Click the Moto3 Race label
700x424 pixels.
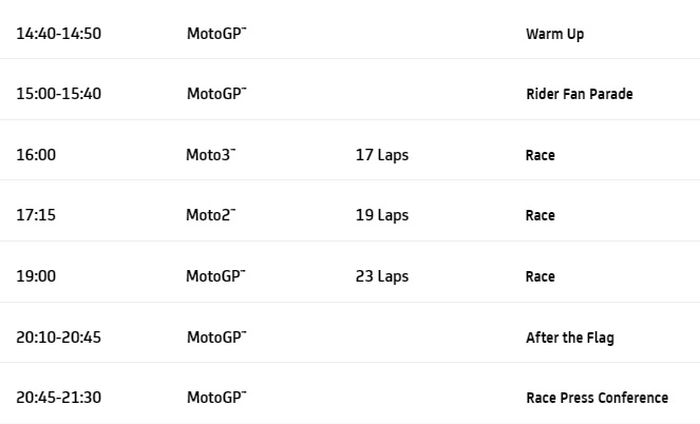point(540,155)
